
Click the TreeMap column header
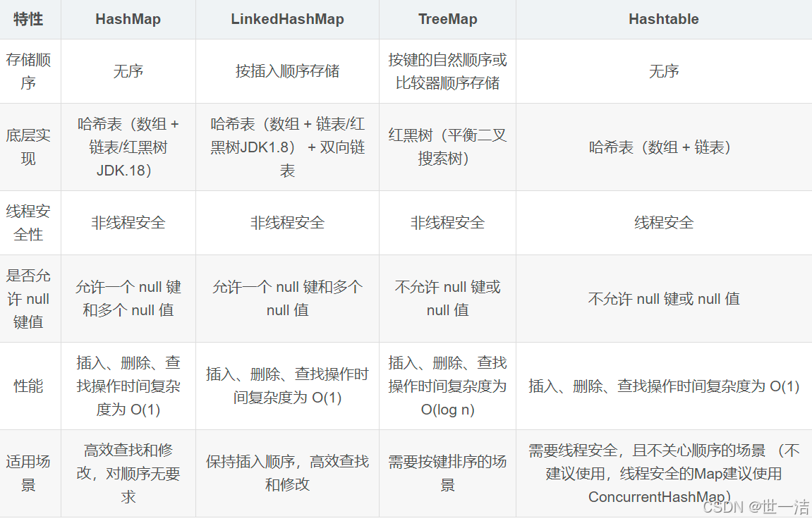(447, 19)
